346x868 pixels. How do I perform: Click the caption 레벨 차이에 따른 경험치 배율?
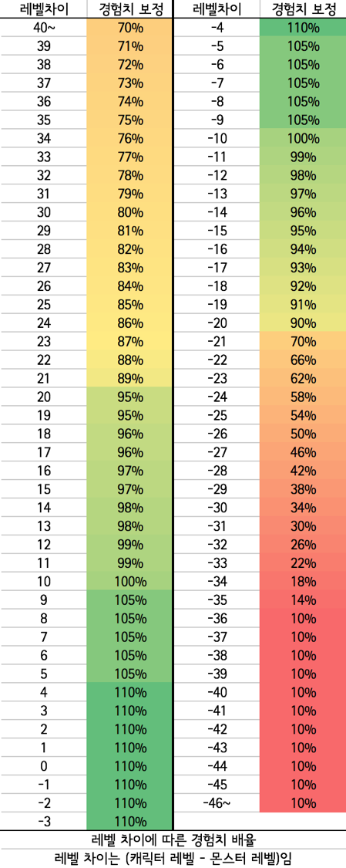173,839
